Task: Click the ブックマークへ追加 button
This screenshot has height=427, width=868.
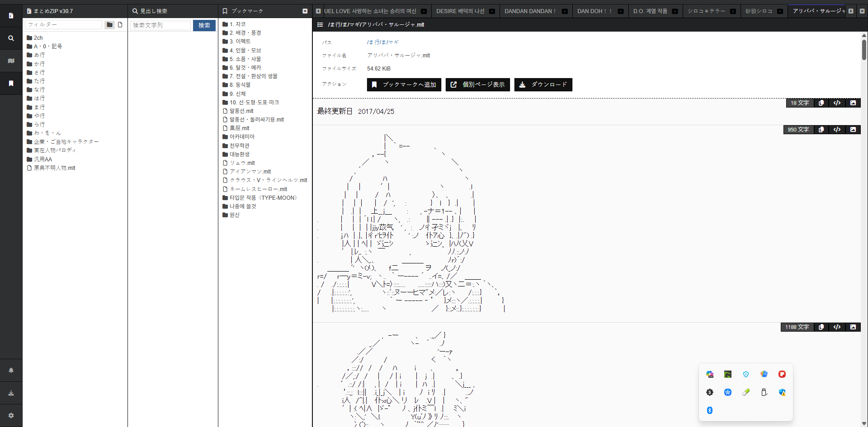Action: click(x=404, y=84)
